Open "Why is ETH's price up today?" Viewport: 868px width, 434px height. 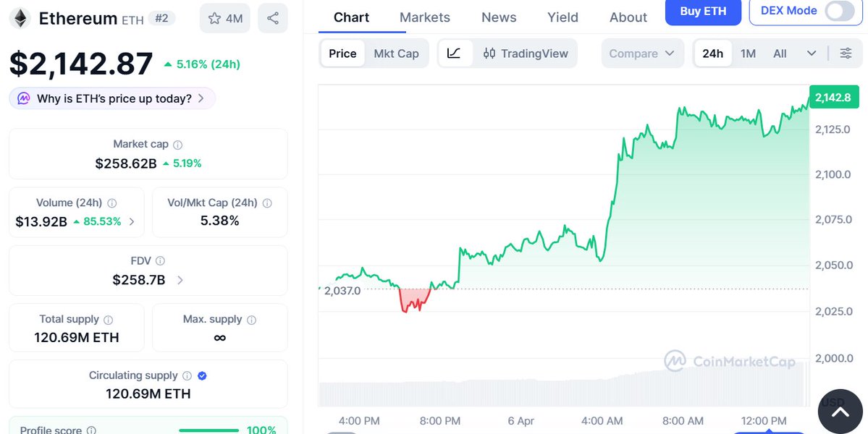[112, 98]
